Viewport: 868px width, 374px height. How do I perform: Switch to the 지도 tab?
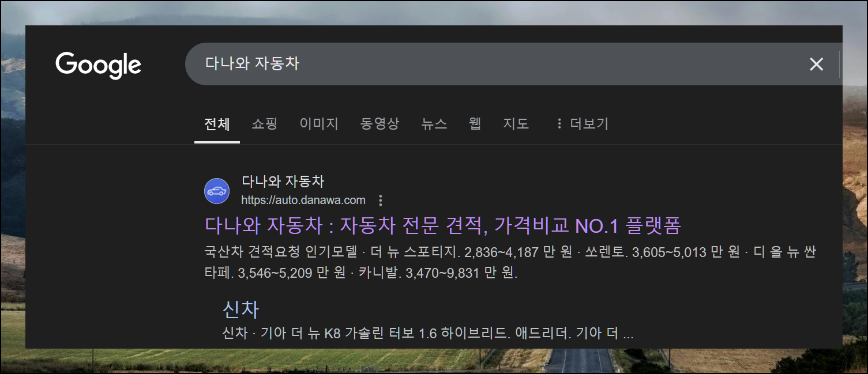tap(516, 123)
